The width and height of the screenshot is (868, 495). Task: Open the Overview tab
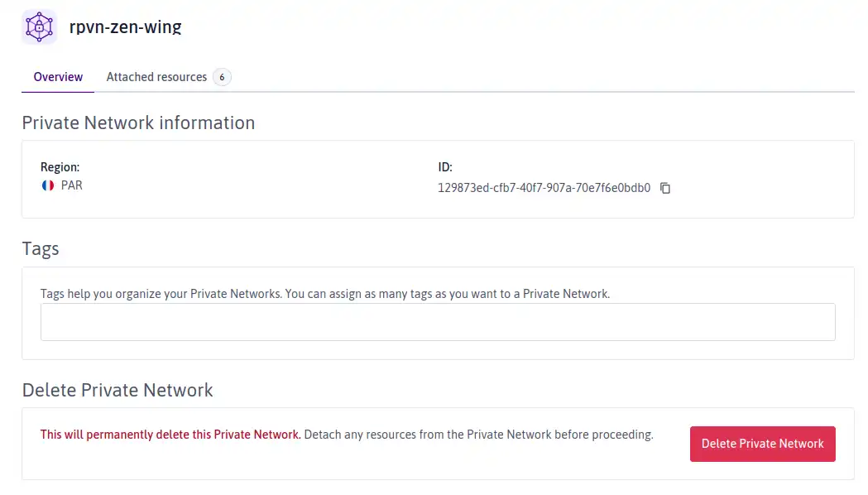tap(58, 77)
